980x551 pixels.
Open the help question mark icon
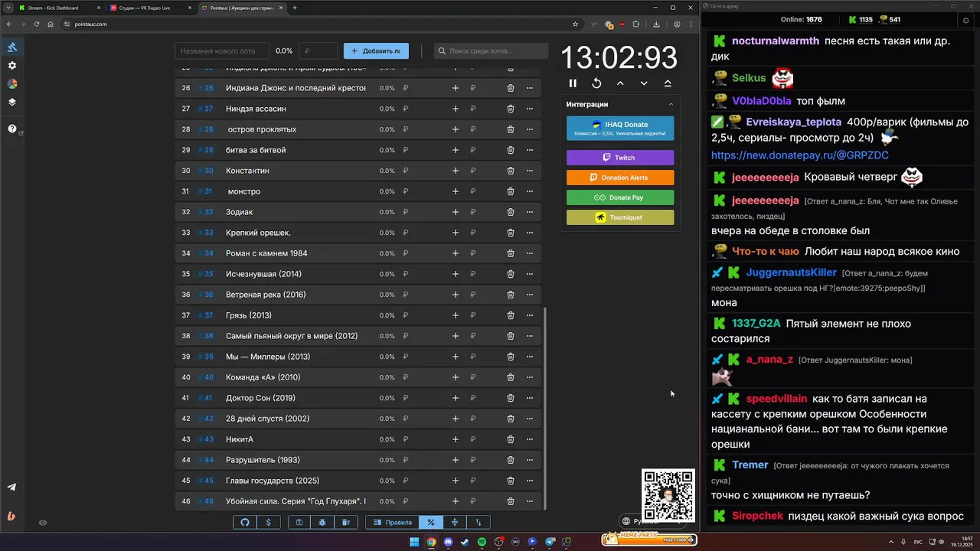(12, 129)
